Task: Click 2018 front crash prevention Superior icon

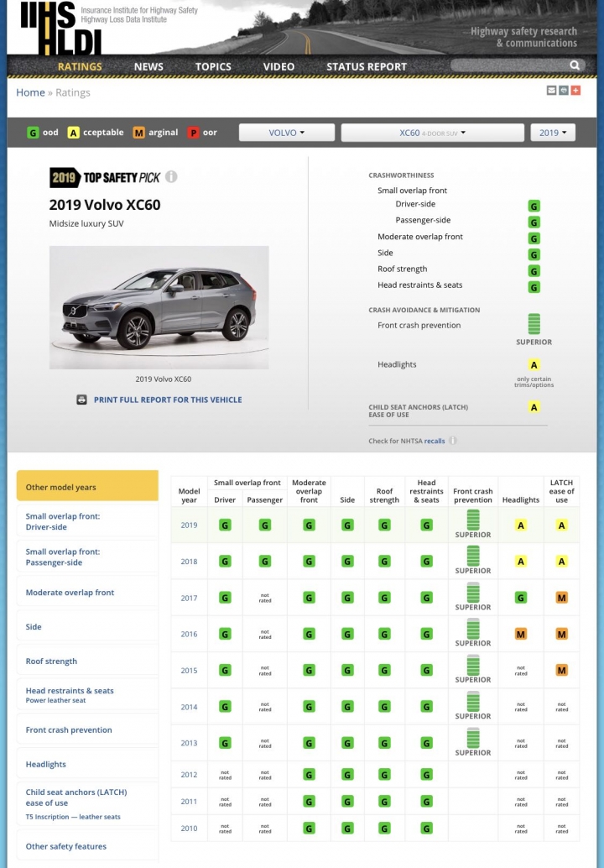Action: tap(473, 555)
